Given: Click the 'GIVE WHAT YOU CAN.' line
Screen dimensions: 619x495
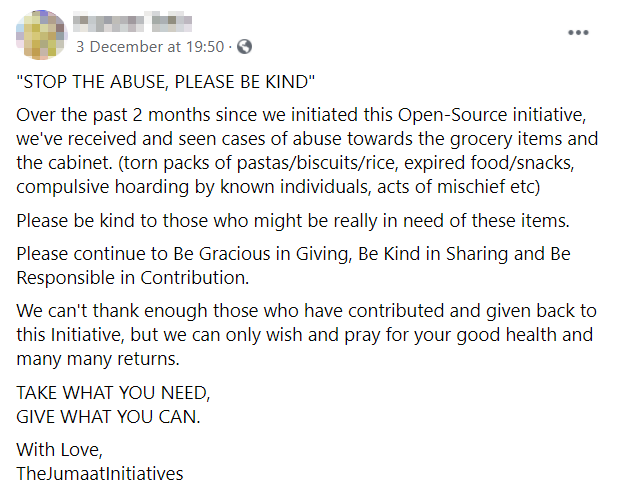Looking at the screenshot, I should click(x=108, y=416).
